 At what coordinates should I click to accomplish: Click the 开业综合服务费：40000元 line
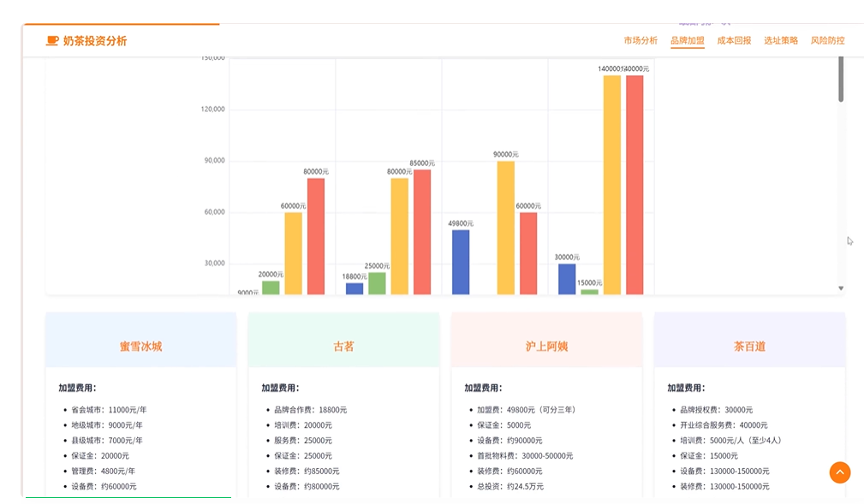[724, 425]
